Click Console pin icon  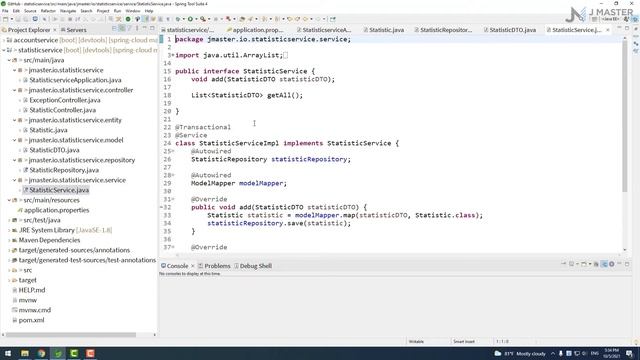pyautogui.click(x=564, y=264)
